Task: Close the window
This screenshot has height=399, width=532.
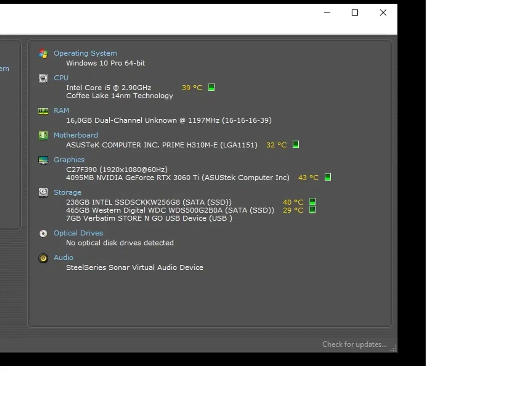Action: [x=383, y=12]
